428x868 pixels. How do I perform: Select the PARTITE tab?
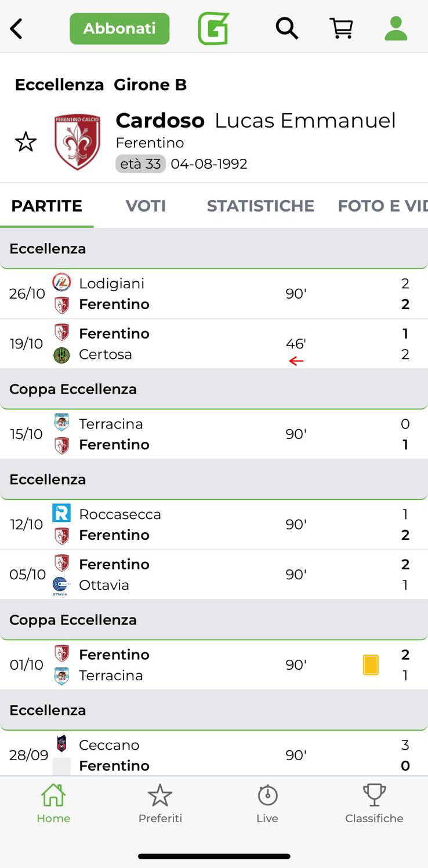pos(47,206)
